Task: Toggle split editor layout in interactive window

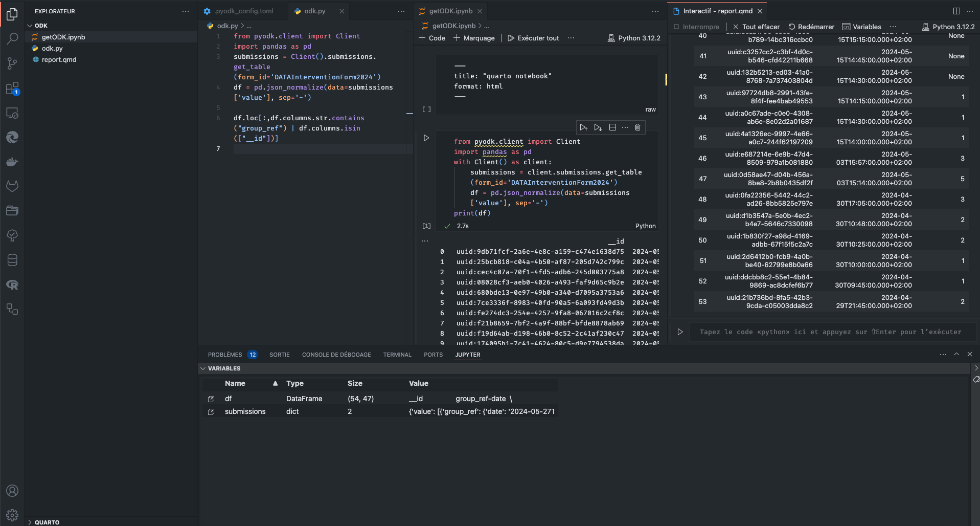Action: pos(956,11)
